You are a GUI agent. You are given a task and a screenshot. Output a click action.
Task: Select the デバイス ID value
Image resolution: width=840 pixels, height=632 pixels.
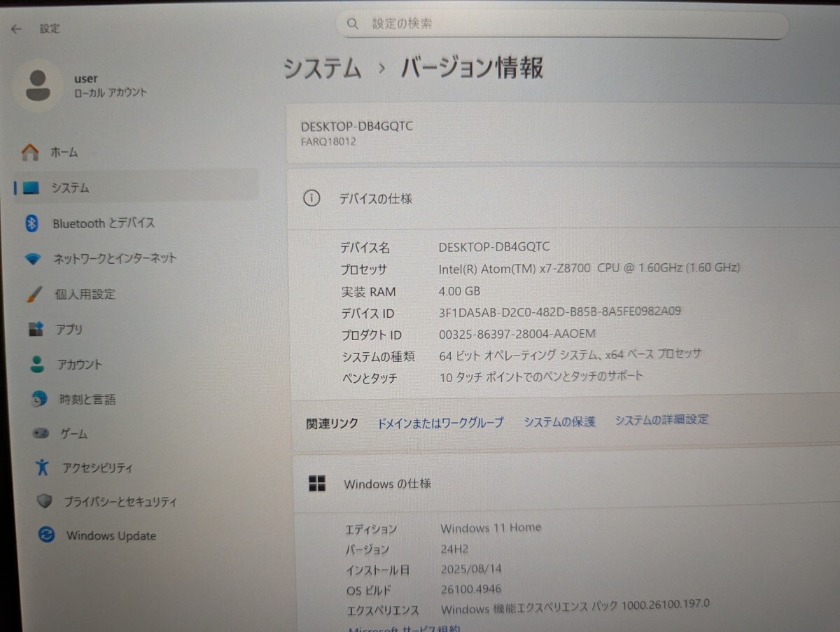[x=560, y=311]
